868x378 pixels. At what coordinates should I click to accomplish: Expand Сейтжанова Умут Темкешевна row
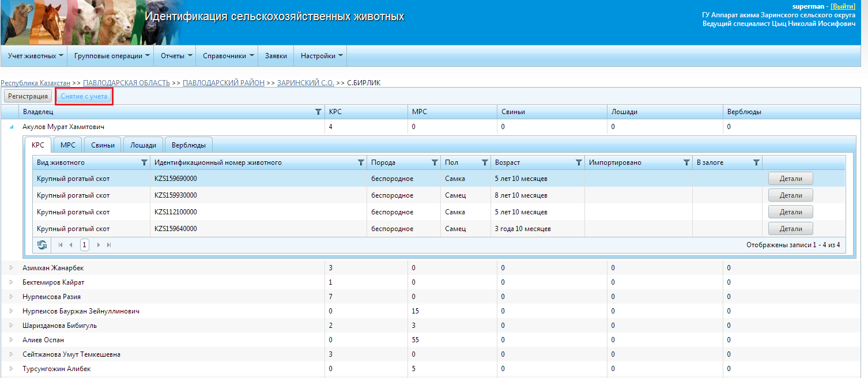[x=11, y=354]
